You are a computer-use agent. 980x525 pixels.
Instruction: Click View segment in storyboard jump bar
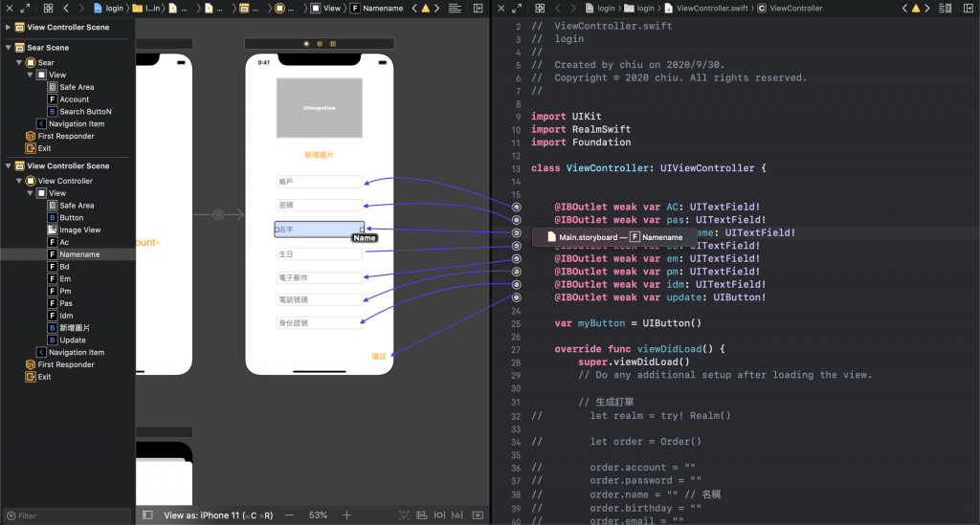(x=325, y=8)
